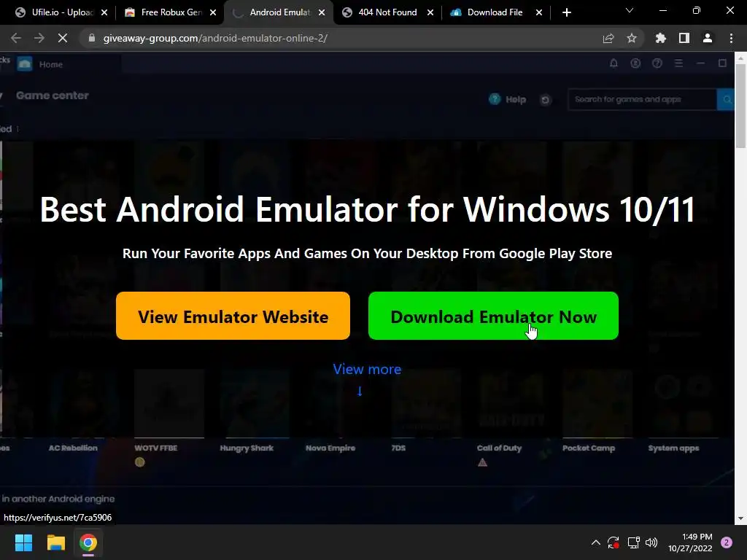This screenshot has width=747, height=560.
Task: Close the Free Robux Gen tab
Action: [x=213, y=13]
